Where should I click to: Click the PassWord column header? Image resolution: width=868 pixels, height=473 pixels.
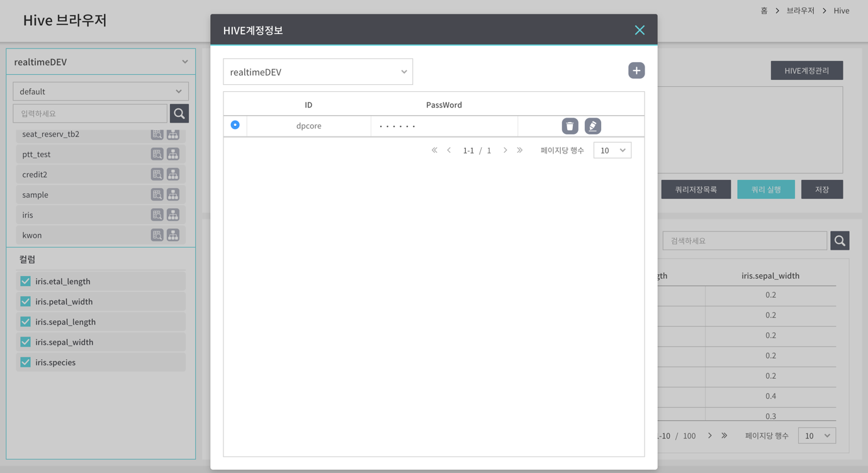point(444,104)
